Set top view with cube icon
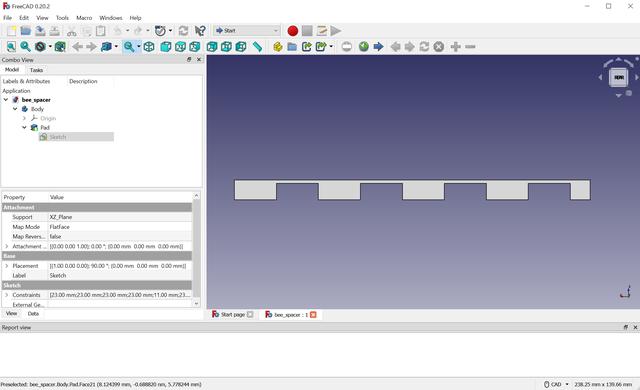Image resolution: width=640 pixels, height=390 pixels. 180,47
